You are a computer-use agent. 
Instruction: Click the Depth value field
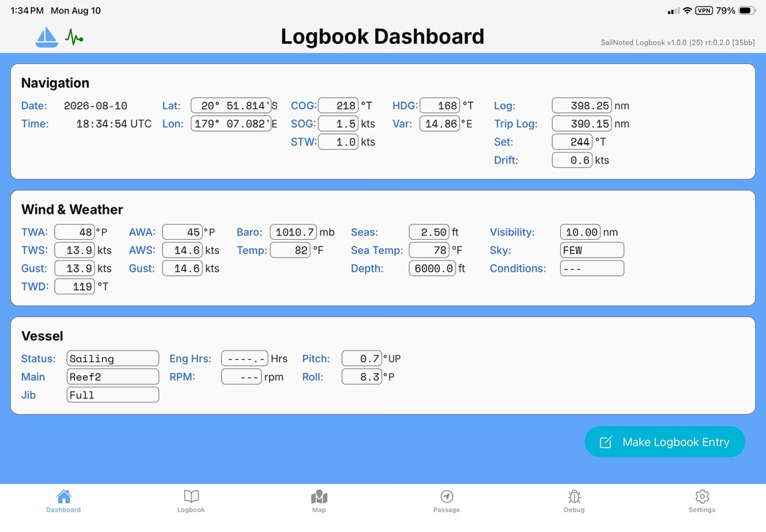(x=433, y=269)
